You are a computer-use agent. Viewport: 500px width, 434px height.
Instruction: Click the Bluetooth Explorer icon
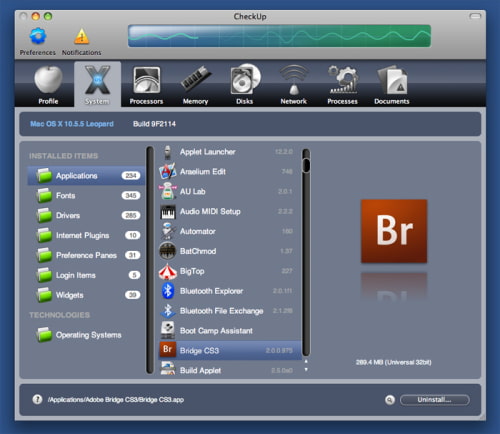168,291
